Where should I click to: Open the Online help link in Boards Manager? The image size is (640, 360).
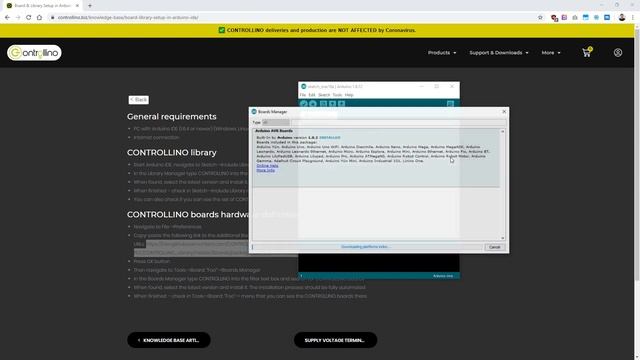click(x=267, y=166)
